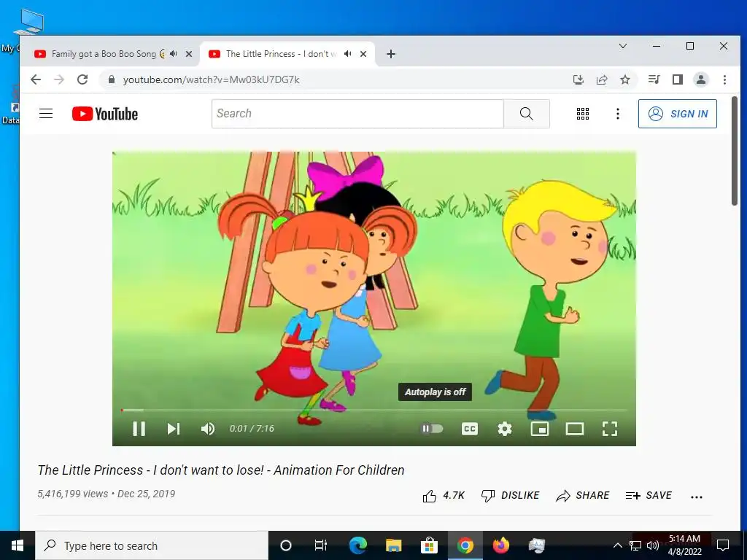Turn on closed captions (CC)
This screenshot has width=747, height=560.
tap(470, 429)
